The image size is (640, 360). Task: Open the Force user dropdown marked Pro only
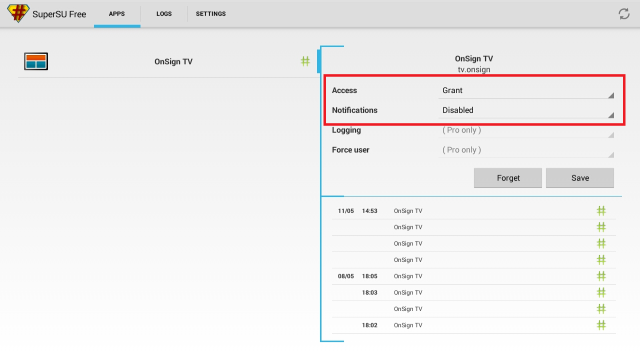[527, 150]
